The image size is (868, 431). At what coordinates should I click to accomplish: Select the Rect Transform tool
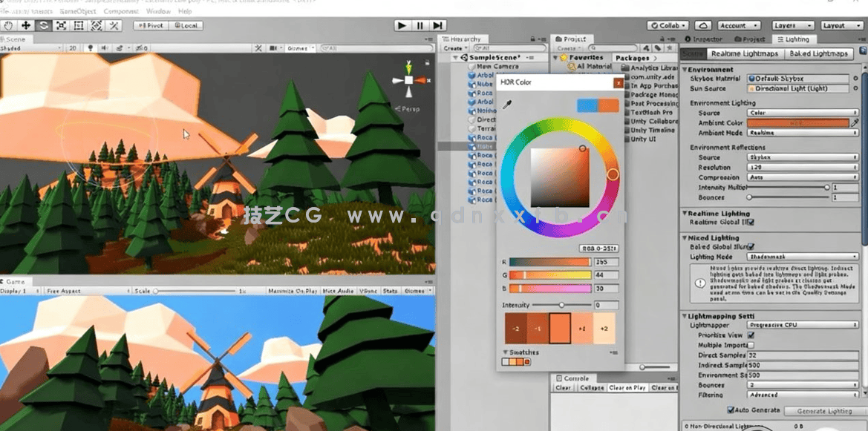click(79, 25)
